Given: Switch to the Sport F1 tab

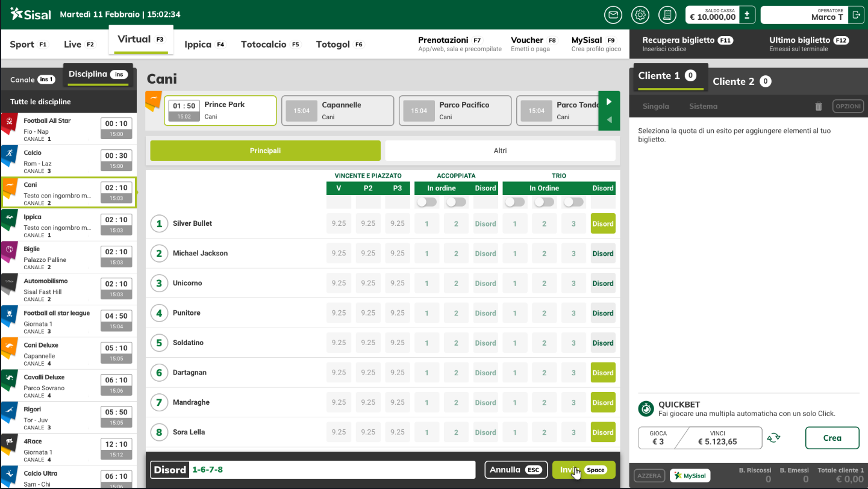Looking at the screenshot, I should click(x=28, y=45).
